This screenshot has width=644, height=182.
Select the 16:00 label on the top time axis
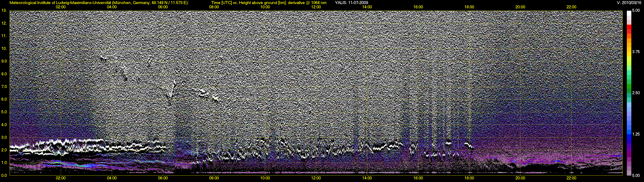[418, 7]
